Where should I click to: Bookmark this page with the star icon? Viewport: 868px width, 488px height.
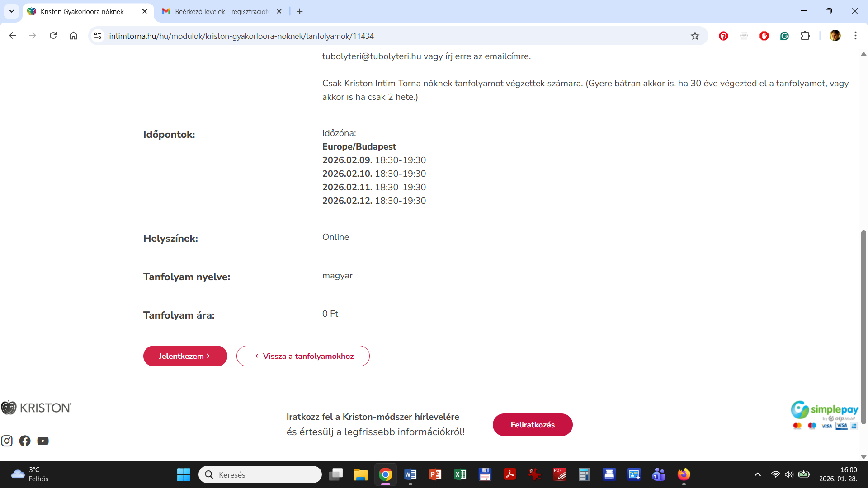[x=695, y=36]
